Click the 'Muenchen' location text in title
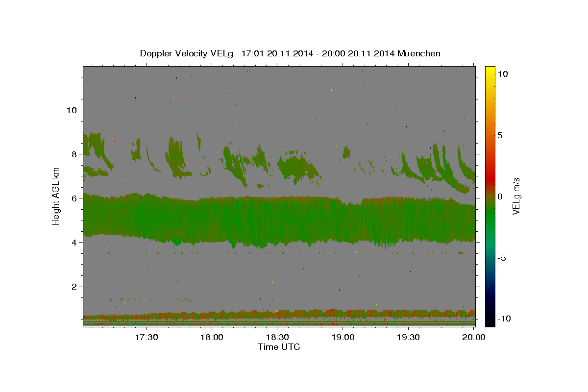 click(x=419, y=53)
